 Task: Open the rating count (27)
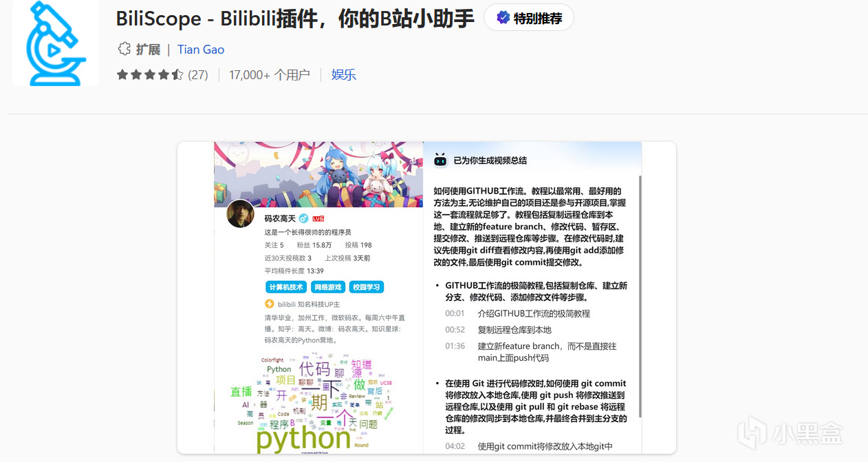pyautogui.click(x=198, y=74)
